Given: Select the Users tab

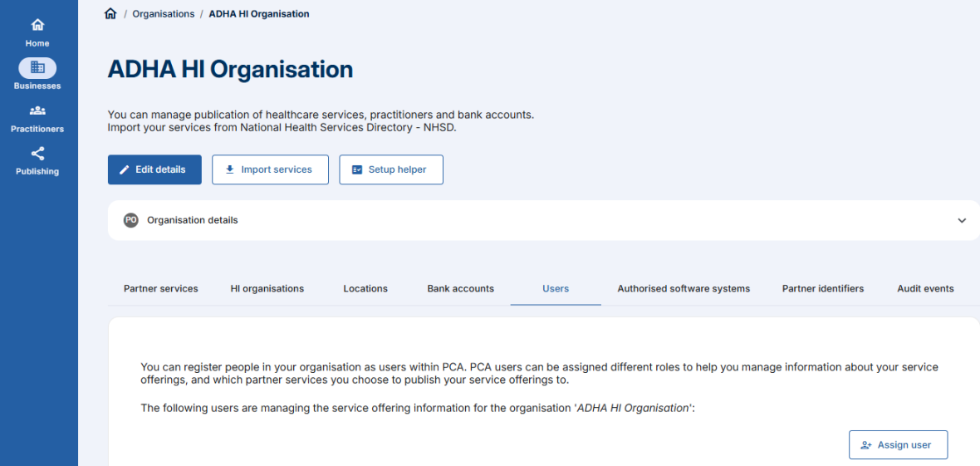Looking at the screenshot, I should (556, 288).
